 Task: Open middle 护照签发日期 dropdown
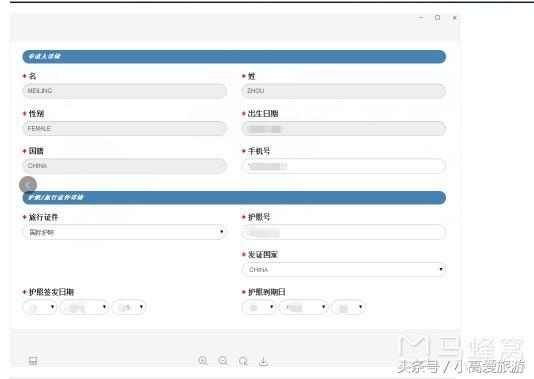pyautogui.click(x=84, y=307)
